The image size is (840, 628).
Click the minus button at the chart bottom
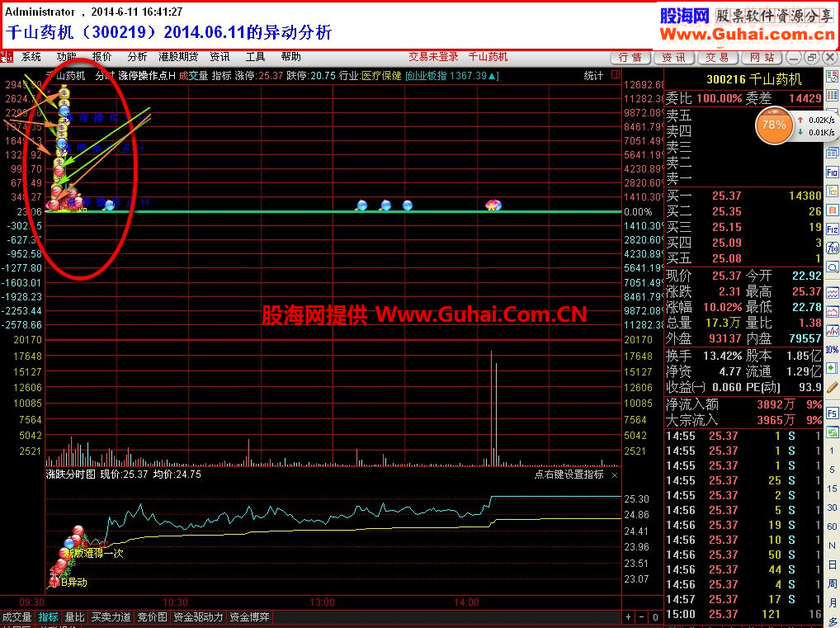[642, 617]
